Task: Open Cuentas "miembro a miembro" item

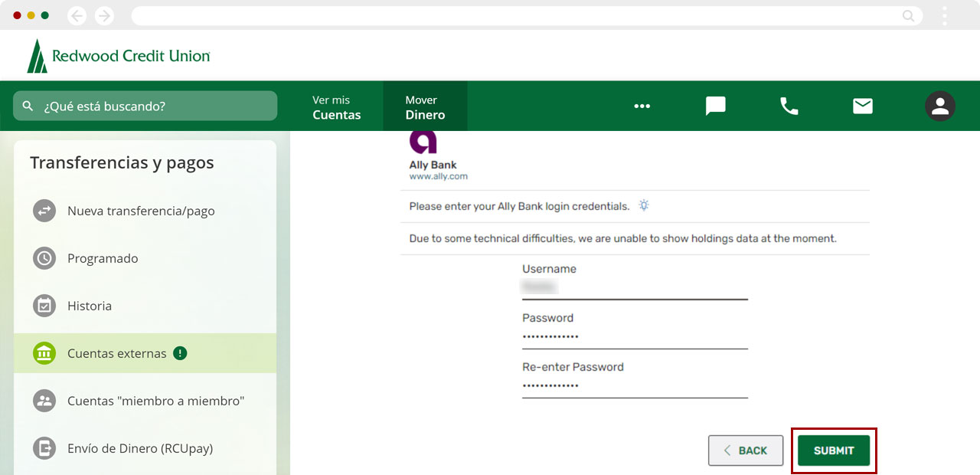Action: coord(145,401)
